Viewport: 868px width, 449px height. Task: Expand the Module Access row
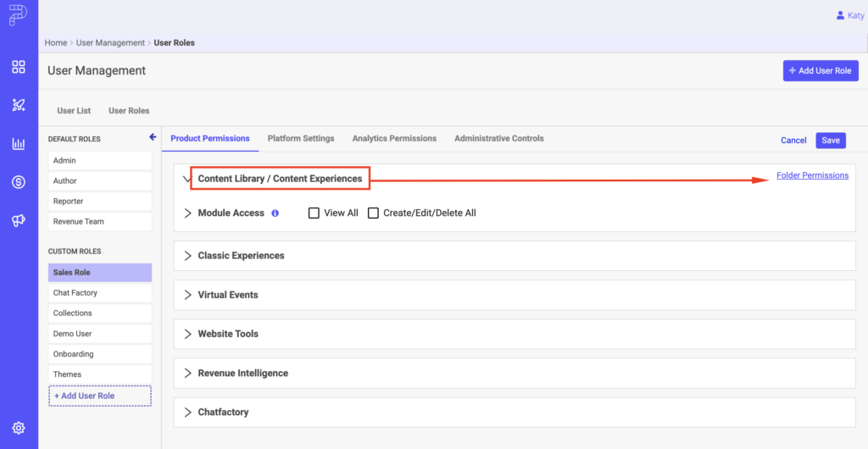coord(187,213)
